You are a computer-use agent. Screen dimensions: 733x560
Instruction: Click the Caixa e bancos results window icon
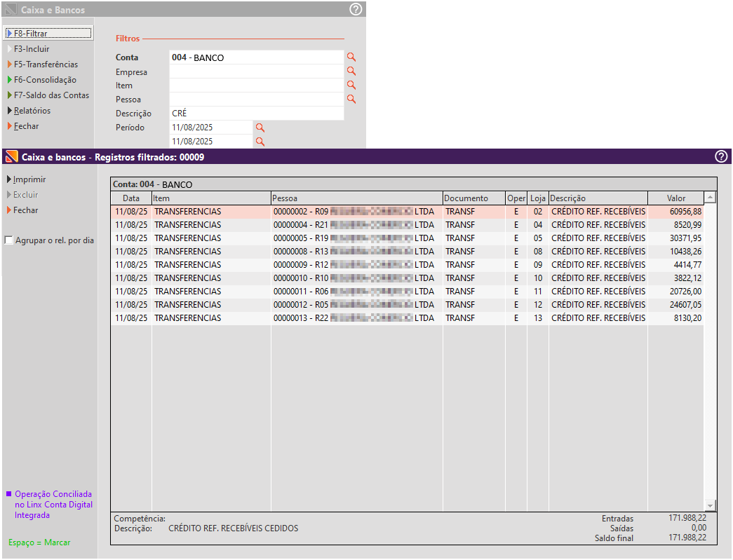[12, 156]
